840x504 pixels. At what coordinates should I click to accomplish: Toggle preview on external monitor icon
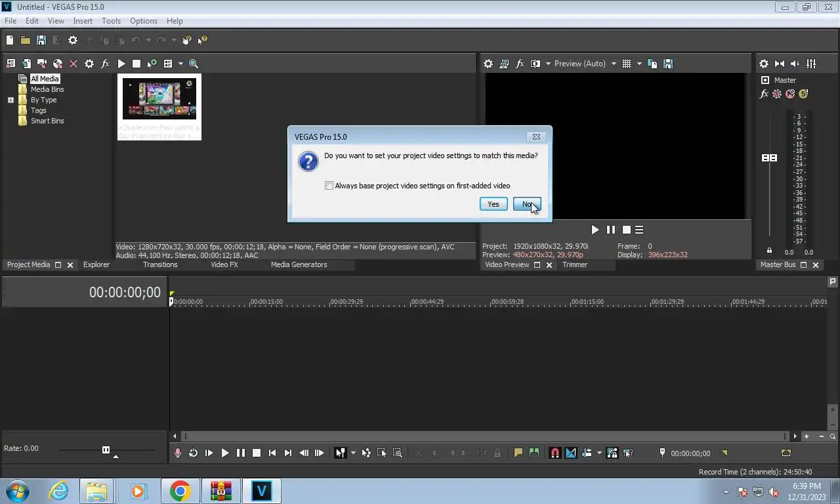pyautogui.click(x=504, y=64)
